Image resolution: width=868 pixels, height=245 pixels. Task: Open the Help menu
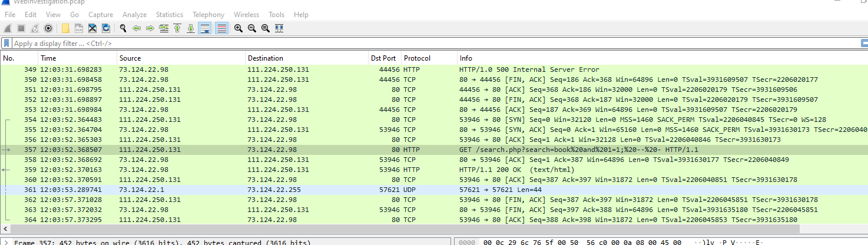pyautogui.click(x=301, y=14)
